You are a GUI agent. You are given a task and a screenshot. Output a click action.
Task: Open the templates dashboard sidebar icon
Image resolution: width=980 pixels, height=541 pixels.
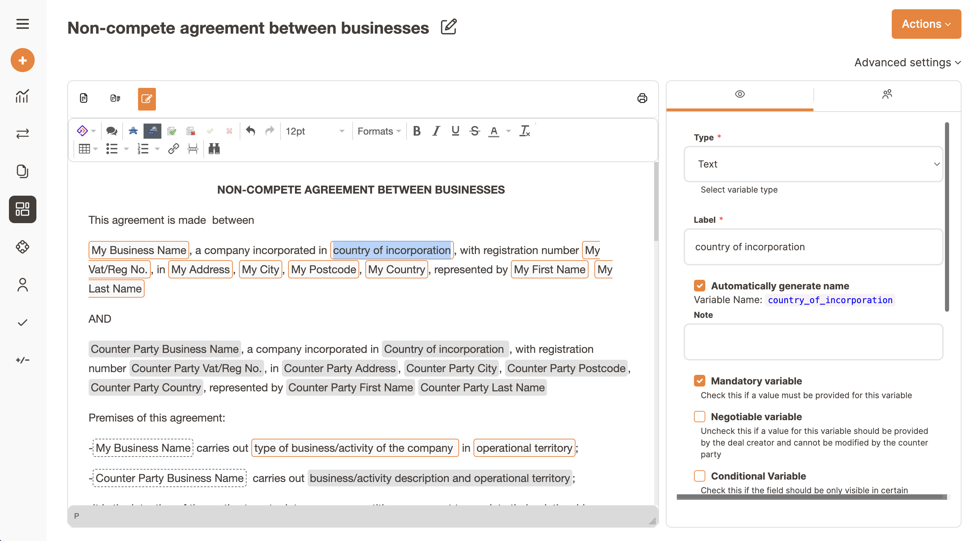tap(22, 209)
